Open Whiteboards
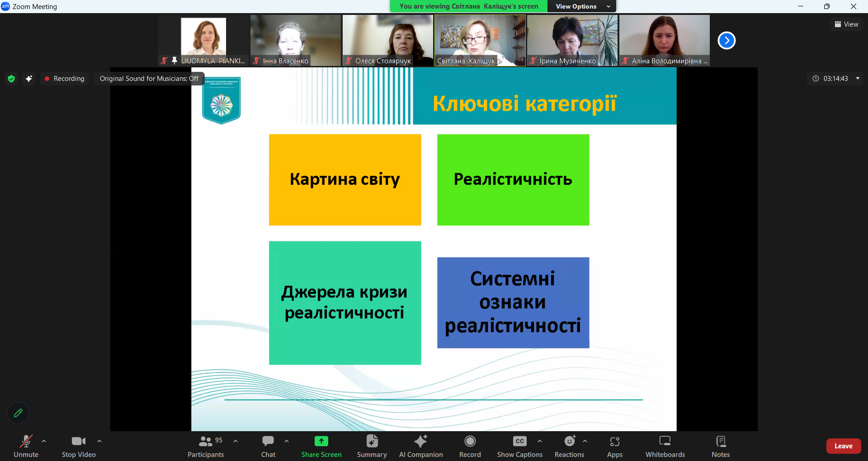868x461 pixels. (x=665, y=446)
